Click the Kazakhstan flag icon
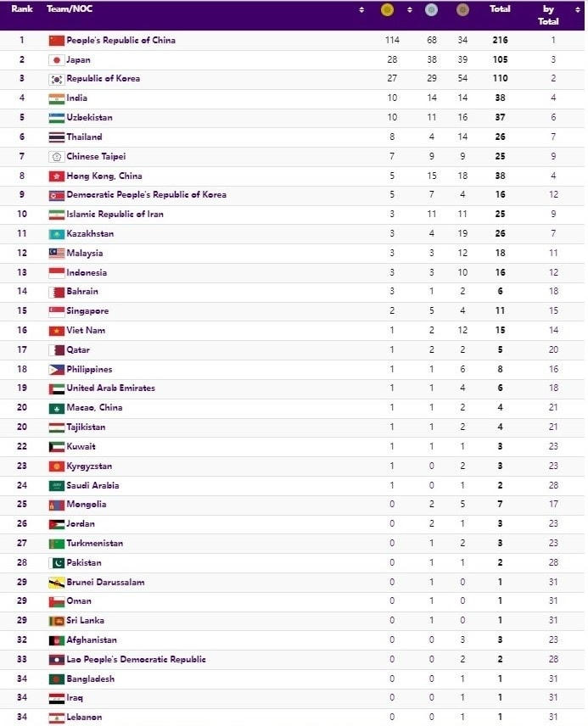The height and width of the screenshot is (726, 588). pos(56,234)
